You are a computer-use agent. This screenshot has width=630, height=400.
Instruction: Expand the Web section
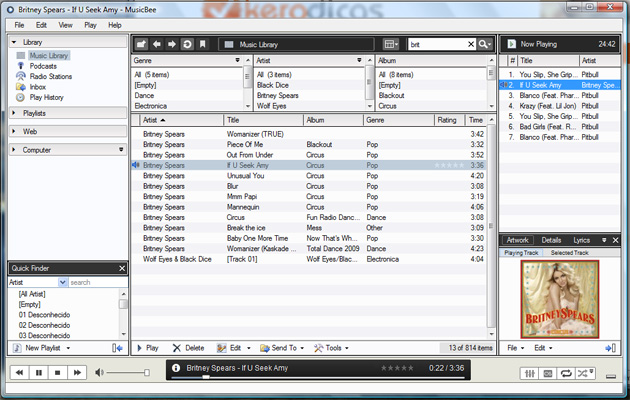coord(14,131)
